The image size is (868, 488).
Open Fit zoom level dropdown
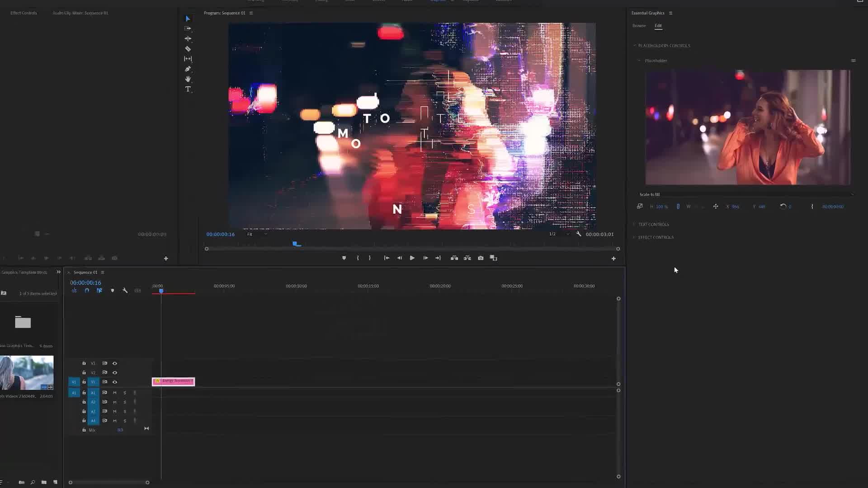257,234
